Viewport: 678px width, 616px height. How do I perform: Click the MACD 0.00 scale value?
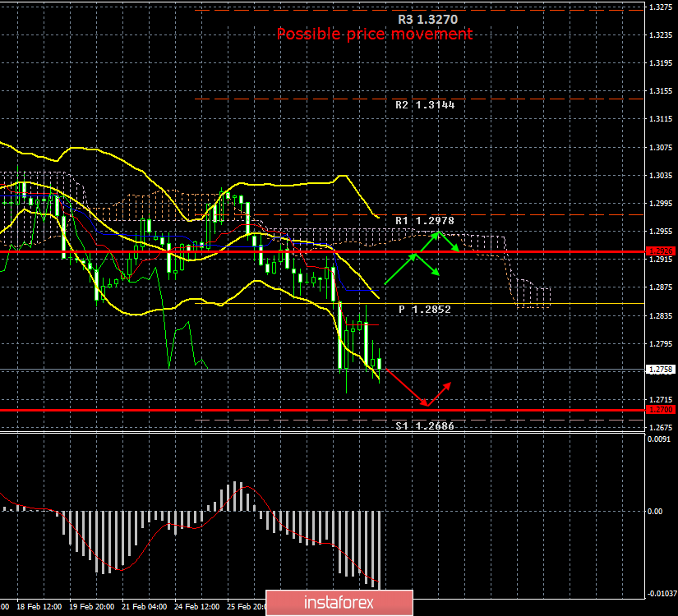pyautogui.click(x=655, y=512)
